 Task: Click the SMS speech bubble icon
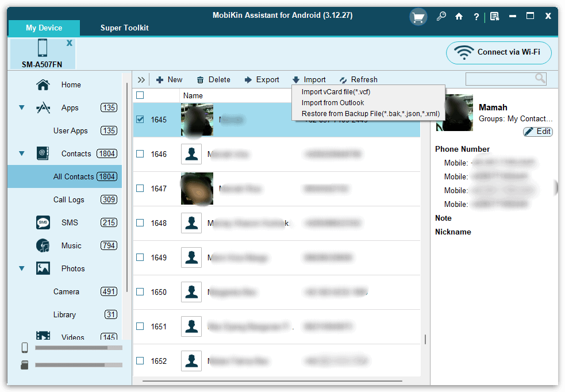[43, 222]
